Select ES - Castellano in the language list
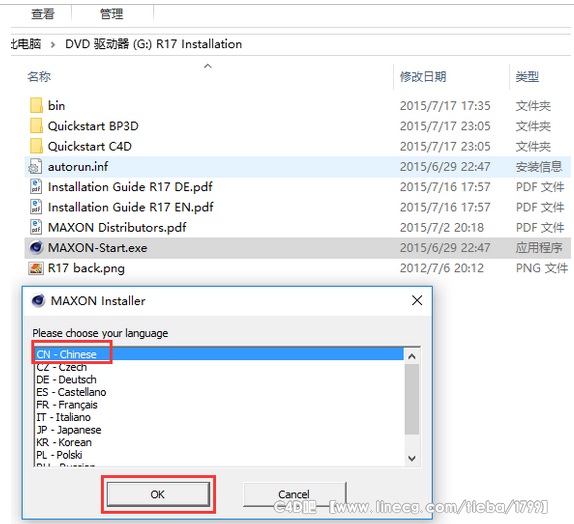This screenshot has height=524, width=574. [71, 392]
